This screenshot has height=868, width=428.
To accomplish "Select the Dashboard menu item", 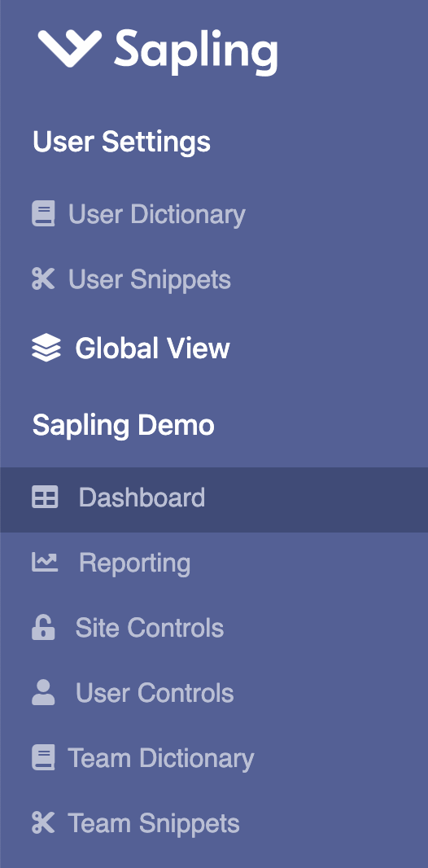I will 214,500.
